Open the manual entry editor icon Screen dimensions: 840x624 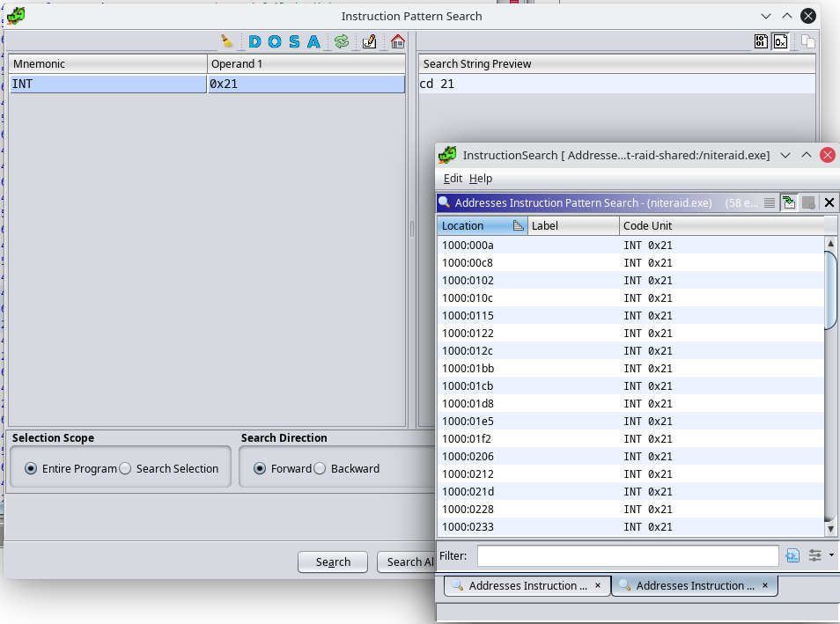pyautogui.click(x=369, y=40)
